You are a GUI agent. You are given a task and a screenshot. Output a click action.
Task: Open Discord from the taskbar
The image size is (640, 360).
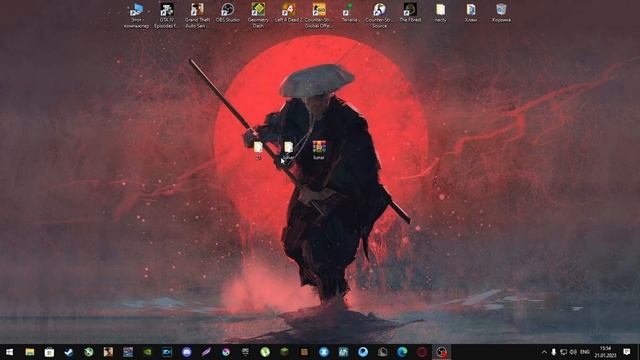click(x=187, y=352)
